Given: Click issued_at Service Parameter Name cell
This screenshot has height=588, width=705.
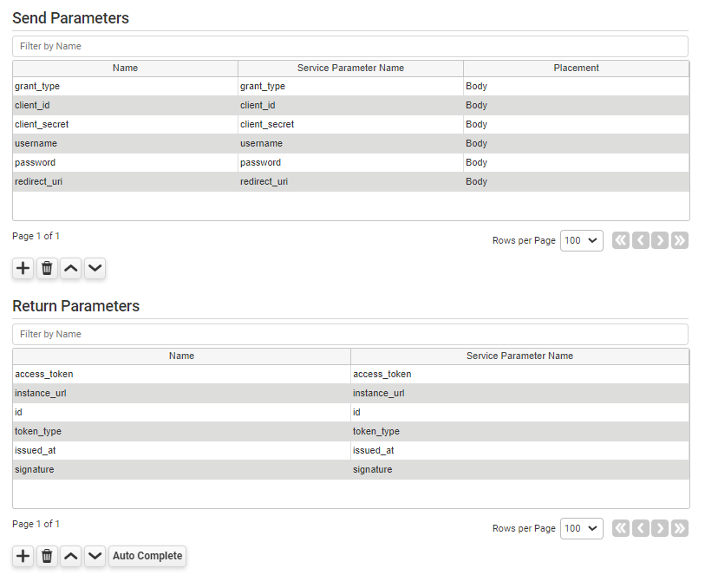Looking at the screenshot, I should coord(519,450).
